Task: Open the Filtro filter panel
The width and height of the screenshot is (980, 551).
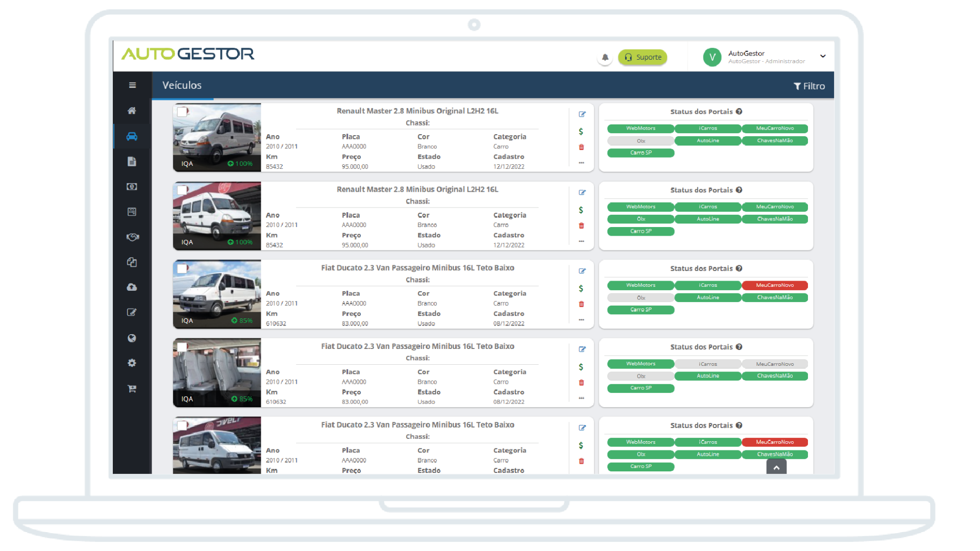Action: 809,86
